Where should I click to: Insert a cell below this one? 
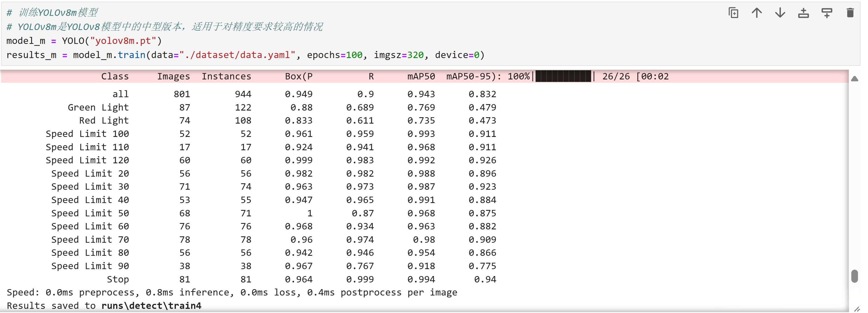point(827,13)
